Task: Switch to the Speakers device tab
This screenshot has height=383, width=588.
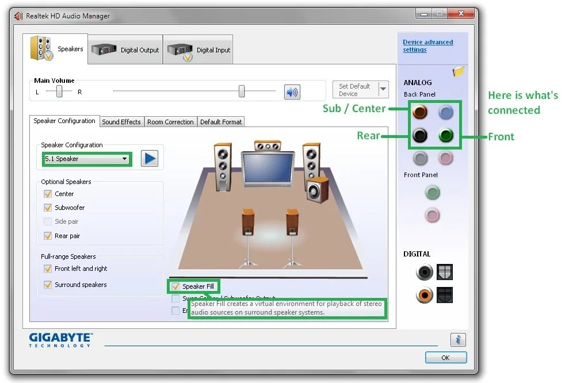Action: coord(55,49)
